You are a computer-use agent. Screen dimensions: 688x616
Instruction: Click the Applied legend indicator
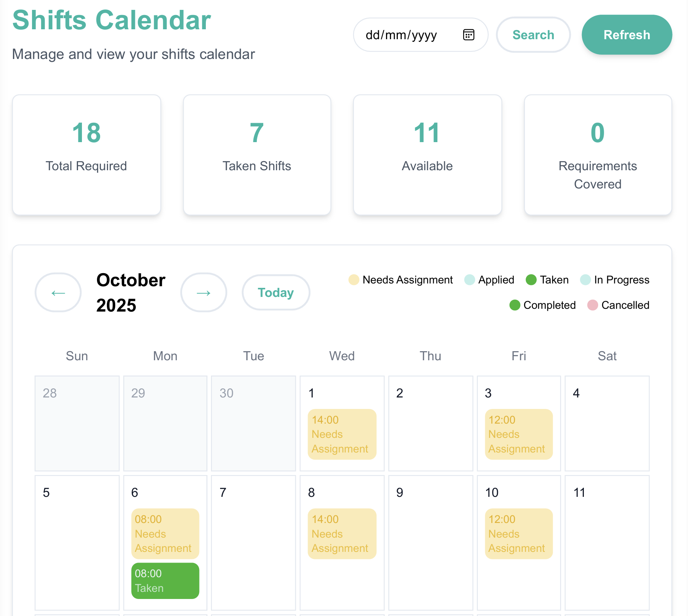click(469, 280)
